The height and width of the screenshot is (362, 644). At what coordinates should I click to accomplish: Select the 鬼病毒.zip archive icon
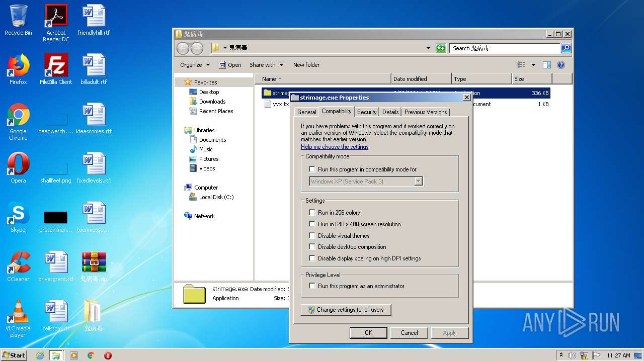pyautogui.click(x=94, y=266)
